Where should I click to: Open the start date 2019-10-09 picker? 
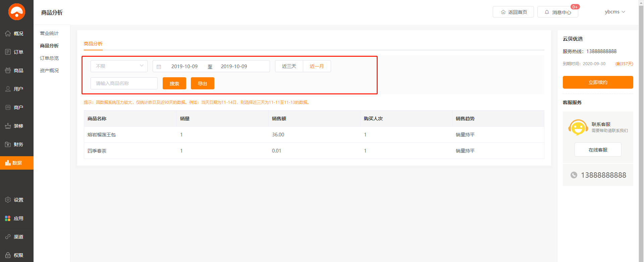pos(184,67)
